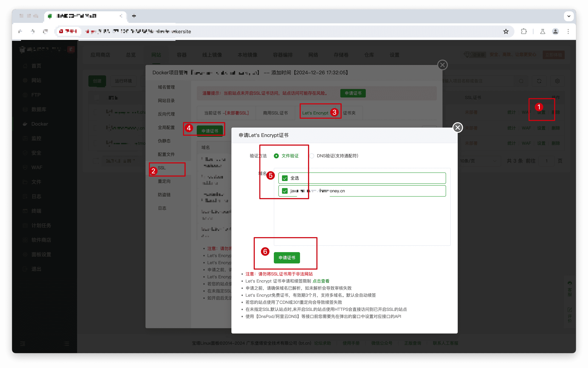588x368 pixels.
Task: Open 计划任务 in the panel sidebar
Action: 41,225
